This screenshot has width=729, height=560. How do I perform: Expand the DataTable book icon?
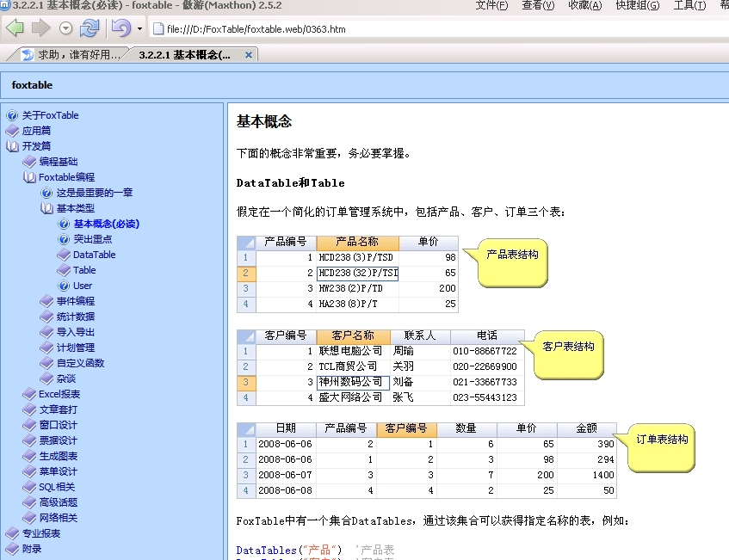(64, 255)
